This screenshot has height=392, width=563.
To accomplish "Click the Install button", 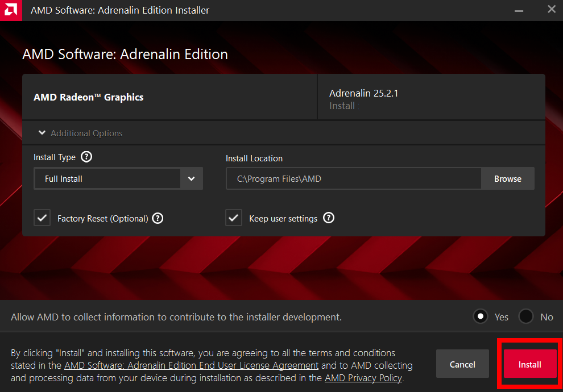I will point(529,364).
